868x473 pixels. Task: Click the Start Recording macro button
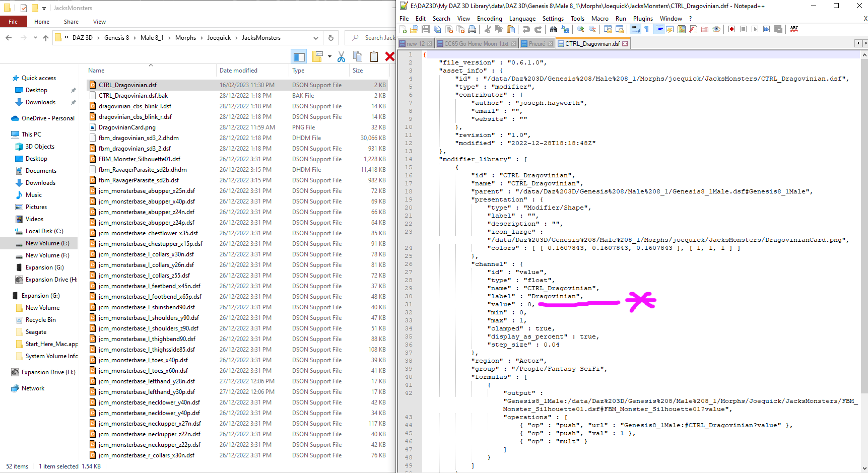pos(731,29)
